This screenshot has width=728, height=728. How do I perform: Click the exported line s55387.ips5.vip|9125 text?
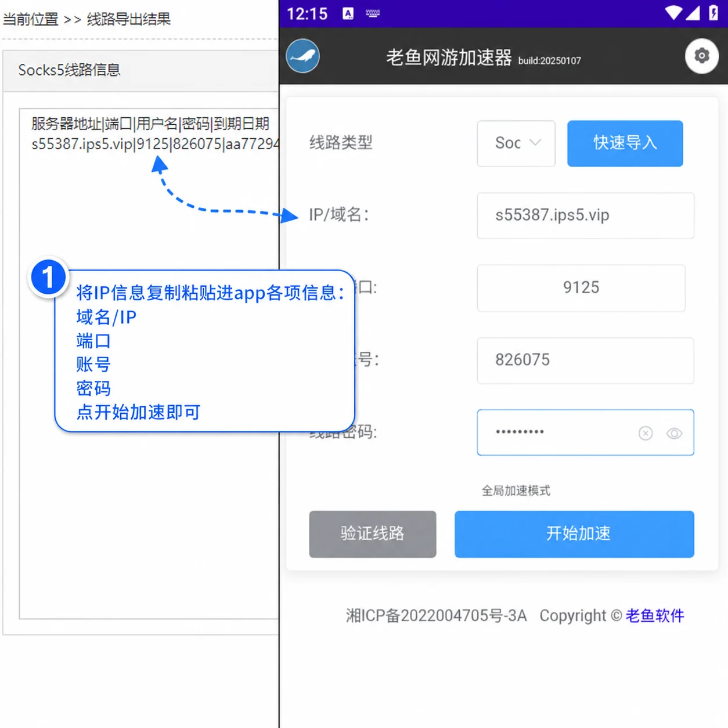[156, 144]
